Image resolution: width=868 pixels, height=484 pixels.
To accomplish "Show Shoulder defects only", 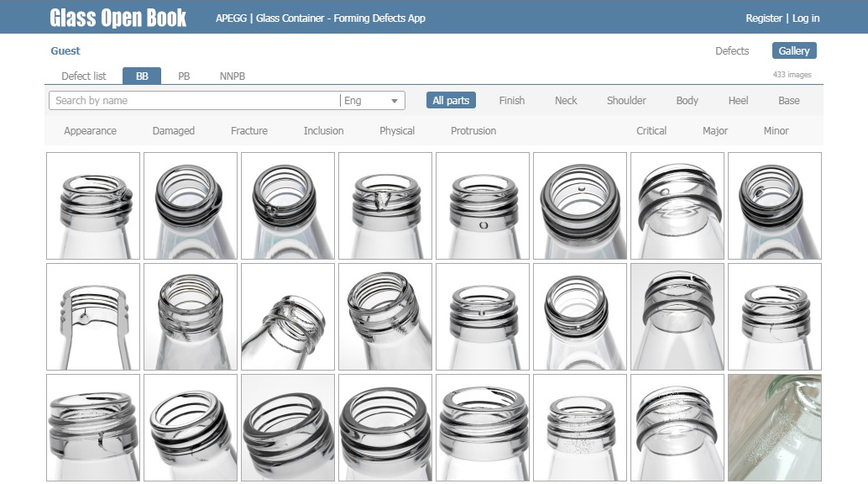I will point(626,100).
